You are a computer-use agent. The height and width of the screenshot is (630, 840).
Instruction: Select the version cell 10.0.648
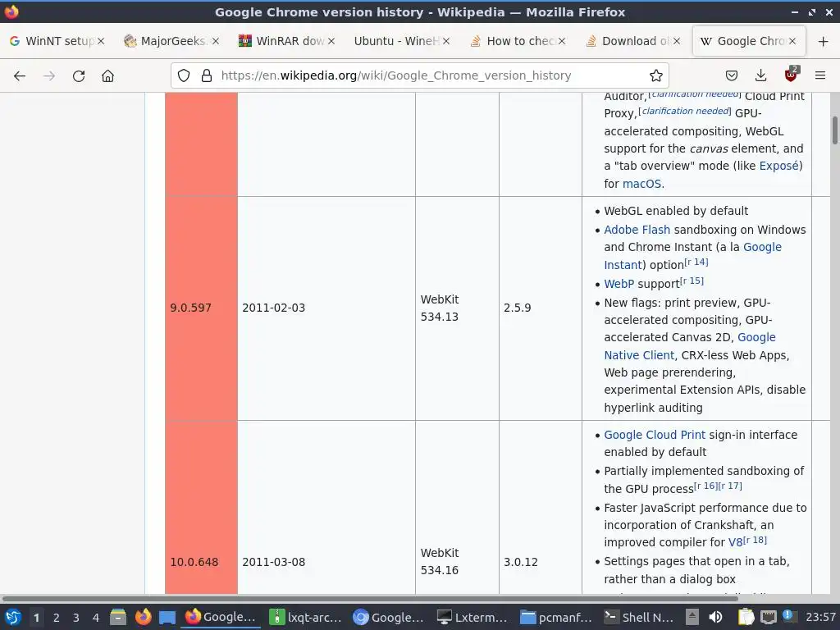click(194, 563)
